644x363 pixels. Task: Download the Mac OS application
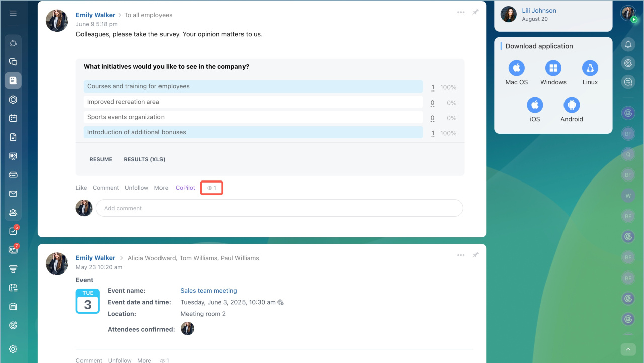pyautogui.click(x=516, y=73)
